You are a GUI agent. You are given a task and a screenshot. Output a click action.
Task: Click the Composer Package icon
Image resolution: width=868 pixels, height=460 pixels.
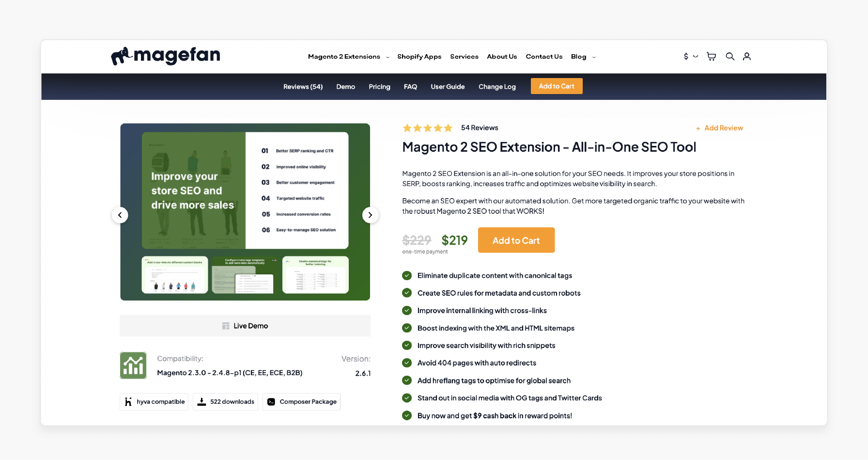tap(271, 402)
